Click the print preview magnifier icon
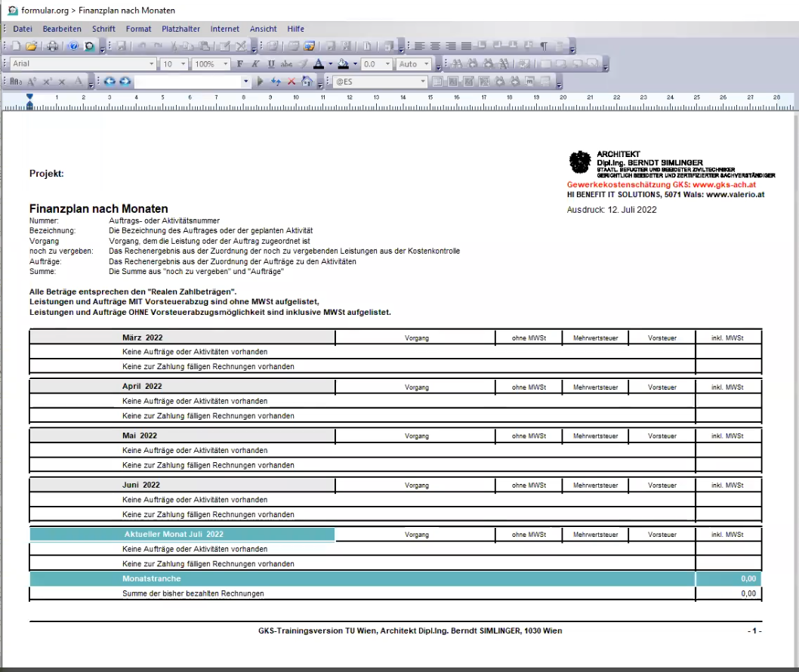 click(89, 47)
